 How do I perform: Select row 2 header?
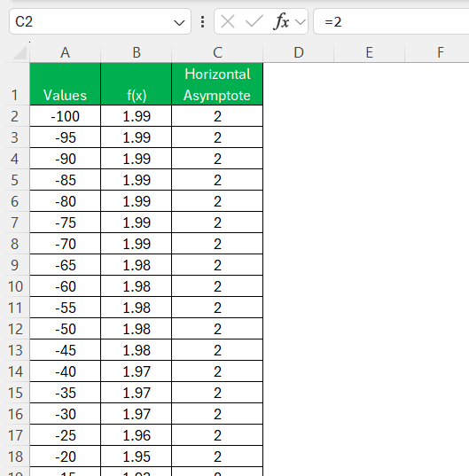pos(14,116)
